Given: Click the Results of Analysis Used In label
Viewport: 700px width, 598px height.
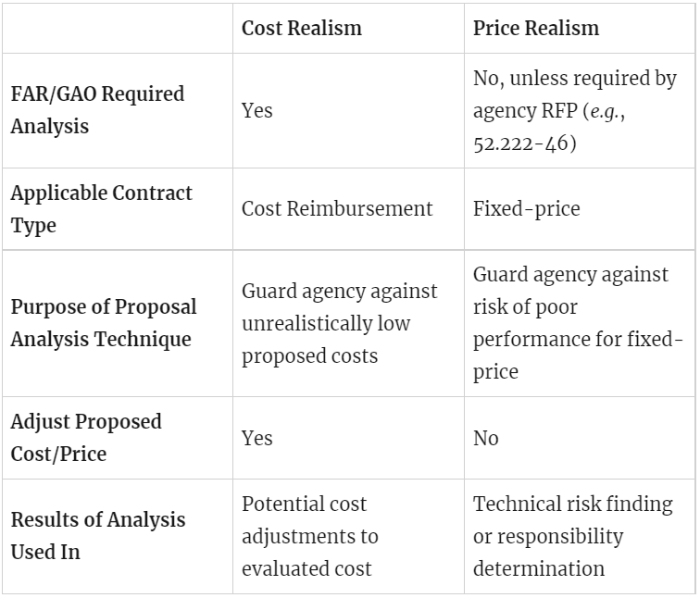Looking at the screenshot, I should coord(97,536).
